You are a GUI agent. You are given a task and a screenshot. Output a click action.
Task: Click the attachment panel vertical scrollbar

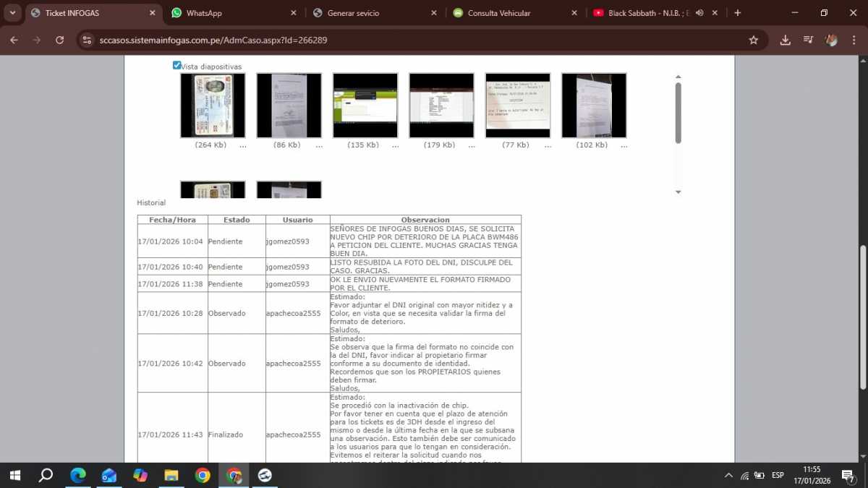tap(678, 112)
